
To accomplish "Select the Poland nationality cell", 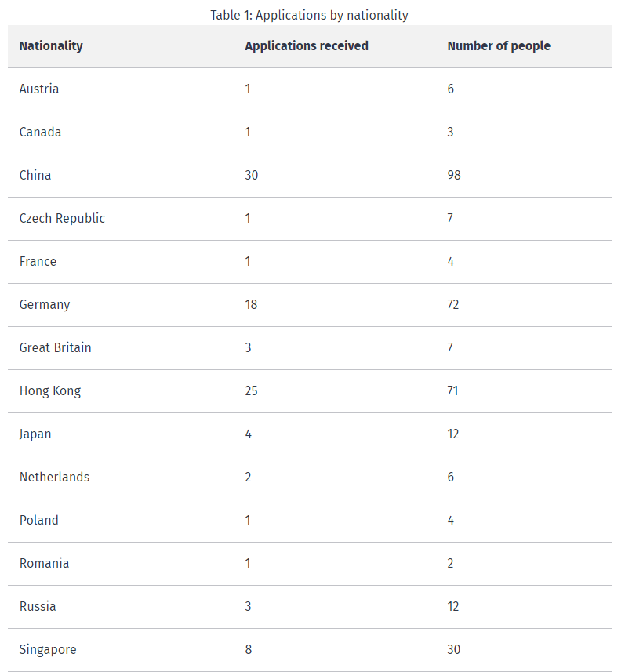I will coord(39,521).
